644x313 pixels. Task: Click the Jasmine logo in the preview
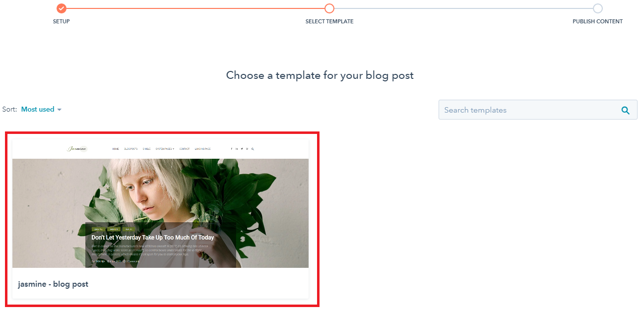(77, 149)
